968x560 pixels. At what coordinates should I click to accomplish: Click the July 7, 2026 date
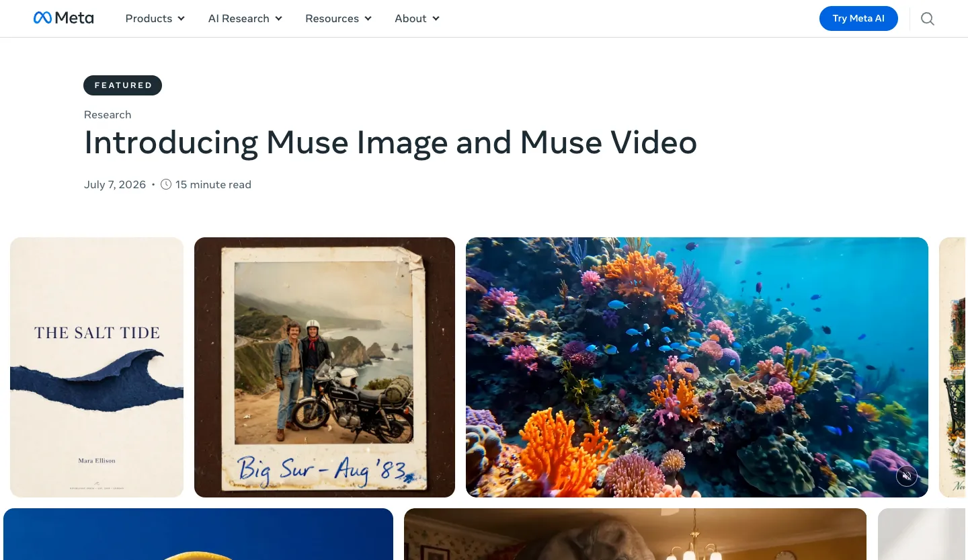tap(115, 184)
